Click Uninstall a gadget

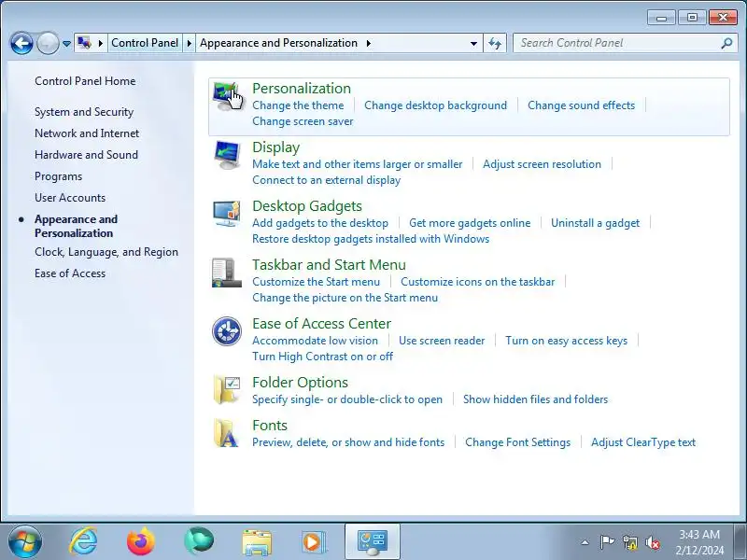(595, 223)
